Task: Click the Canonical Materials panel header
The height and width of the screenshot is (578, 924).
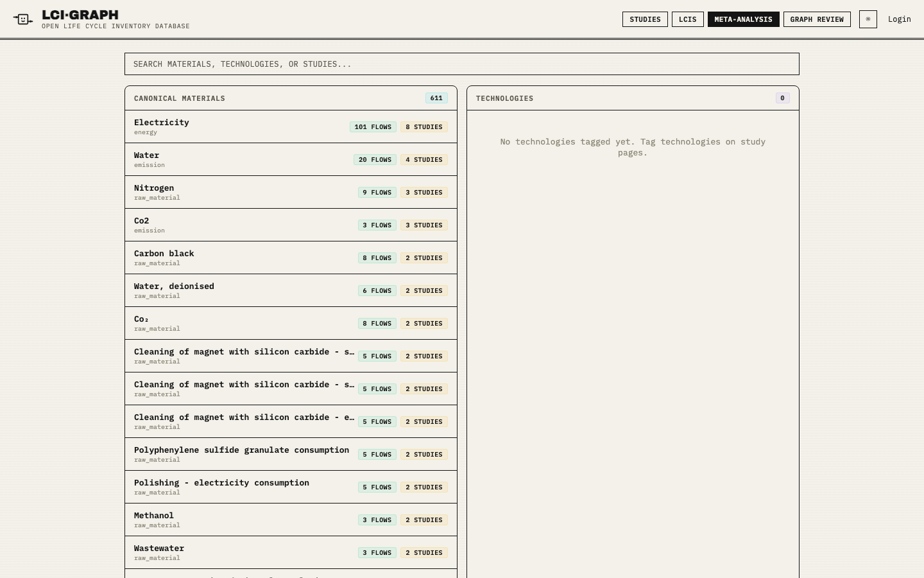Action: click(291, 98)
